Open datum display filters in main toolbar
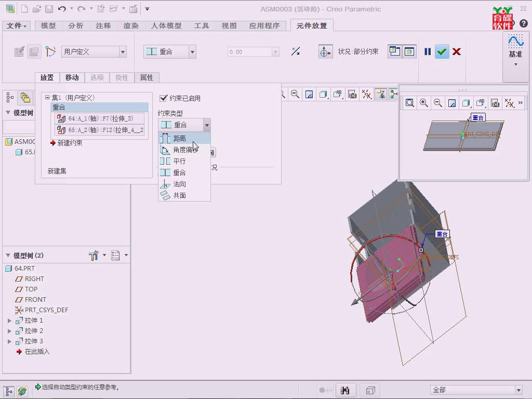532x399 pixels. click(x=367, y=95)
